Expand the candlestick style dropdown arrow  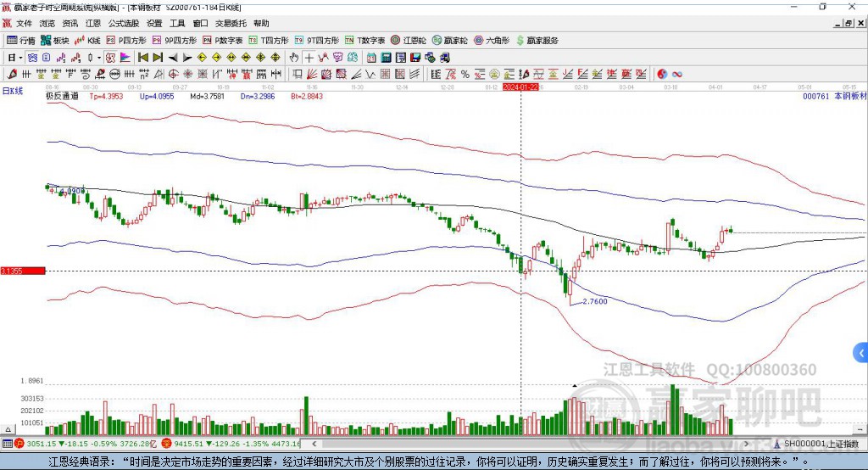[x=99, y=58]
